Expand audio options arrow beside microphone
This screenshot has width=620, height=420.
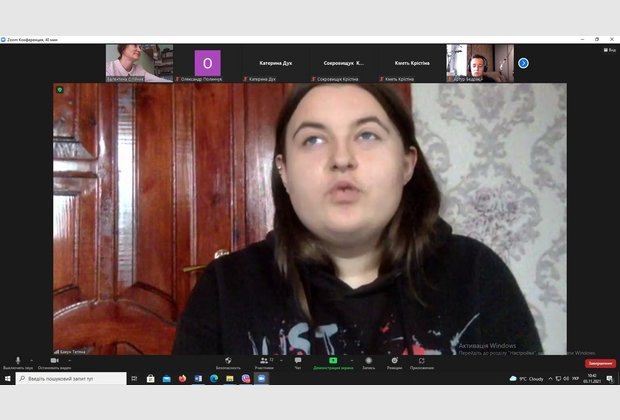coord(31,360)
